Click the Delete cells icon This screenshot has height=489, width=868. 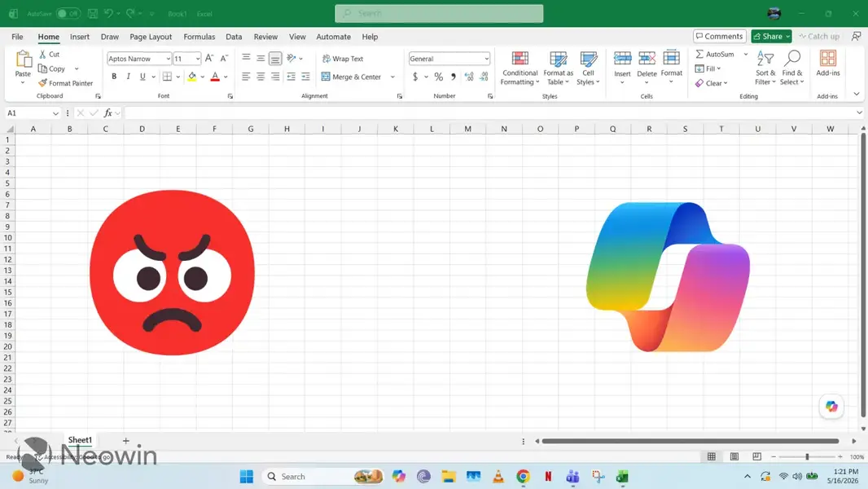pyautogui.click(x=647, y=58)
